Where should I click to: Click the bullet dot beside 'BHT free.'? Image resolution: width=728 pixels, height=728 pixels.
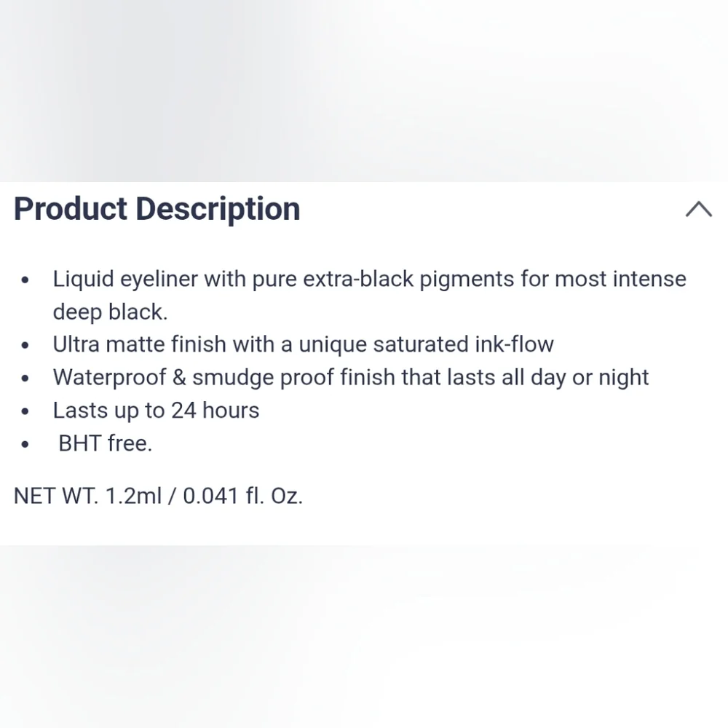coord(25,444)
